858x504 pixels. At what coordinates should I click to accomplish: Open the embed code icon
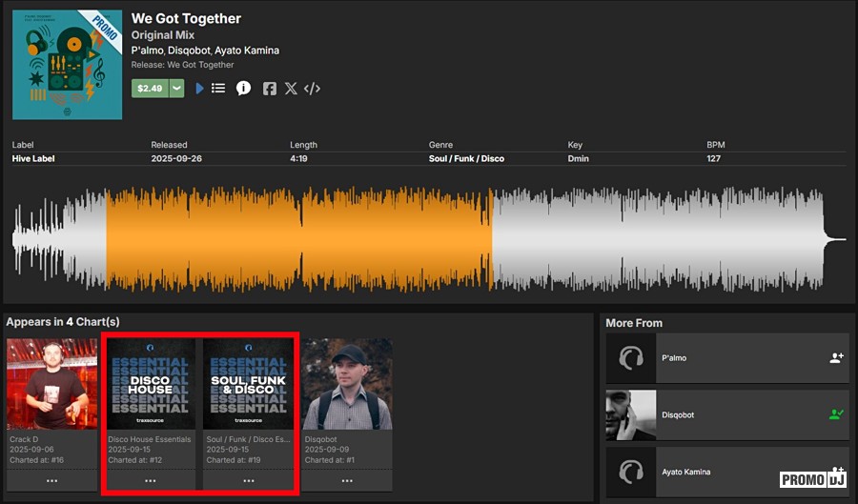[x=312, y=89]
